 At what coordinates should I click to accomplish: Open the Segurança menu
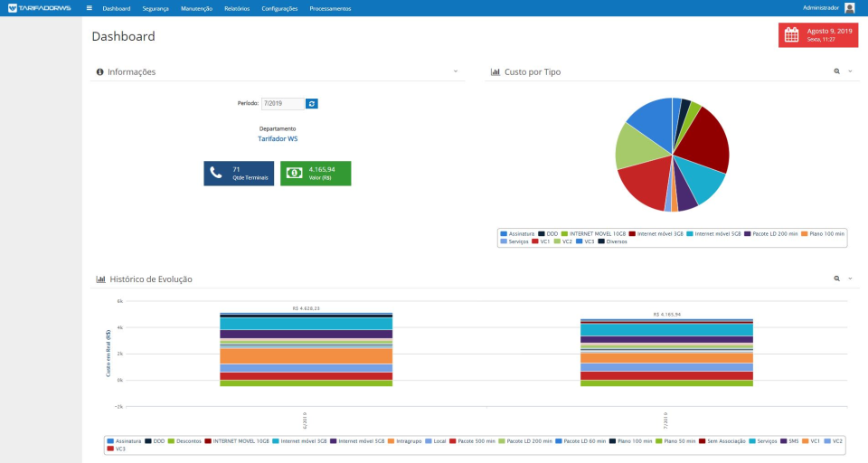click(x=156, y=8)
